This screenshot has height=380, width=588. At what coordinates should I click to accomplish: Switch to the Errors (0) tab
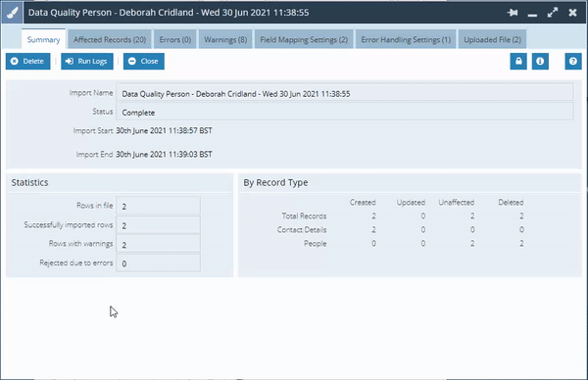pos(175,39)
